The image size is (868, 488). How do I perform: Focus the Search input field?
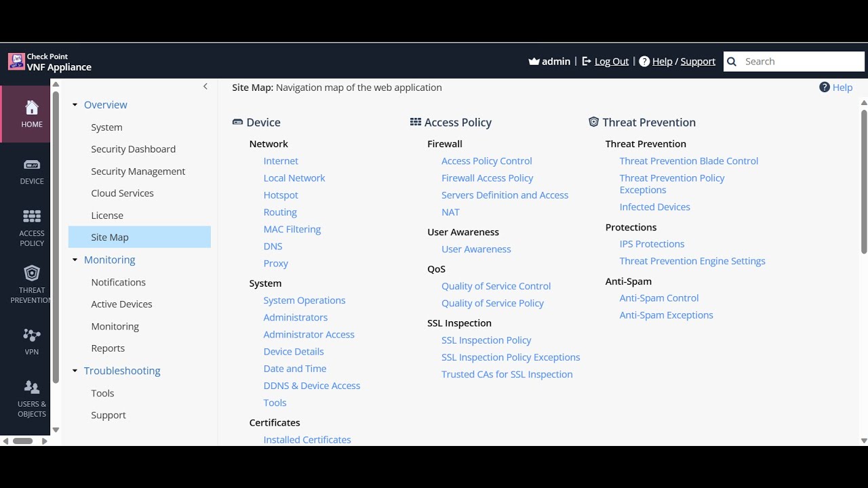pyautogui.click(x=794, y=62)
